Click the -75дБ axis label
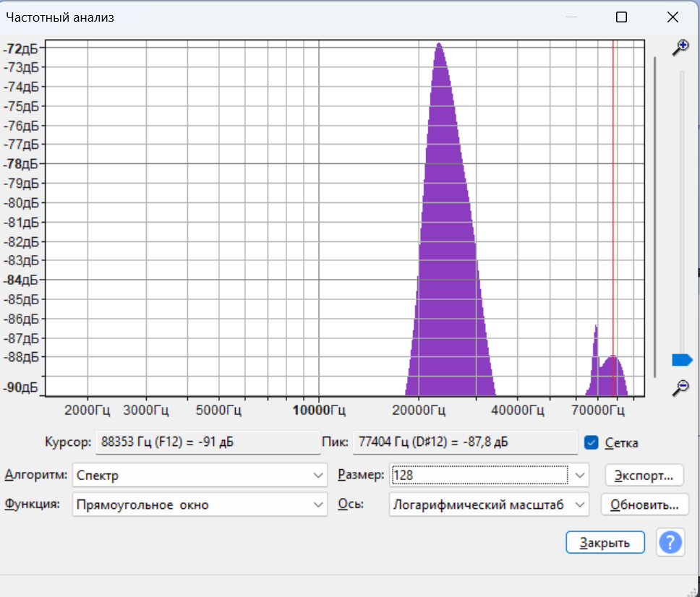 tap(20, 107)
